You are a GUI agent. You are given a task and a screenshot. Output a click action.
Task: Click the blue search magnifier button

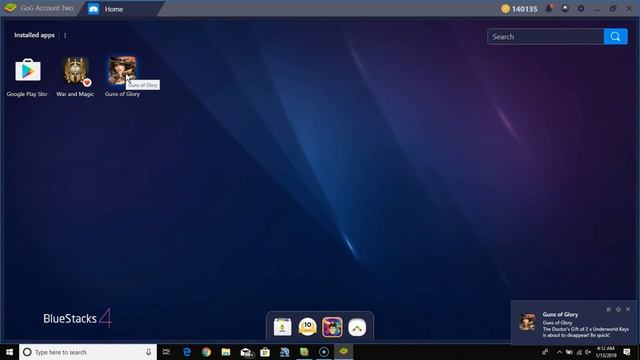[x=616, y=37]
